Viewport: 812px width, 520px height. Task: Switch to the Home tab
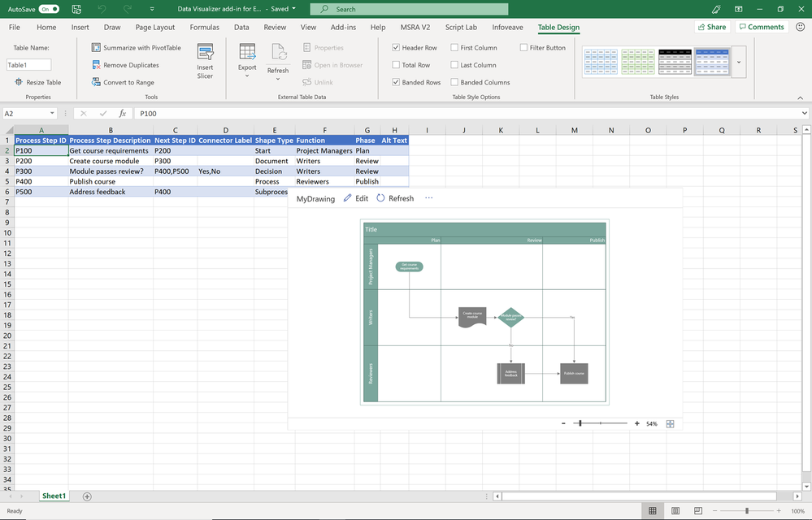coord(46,28)
